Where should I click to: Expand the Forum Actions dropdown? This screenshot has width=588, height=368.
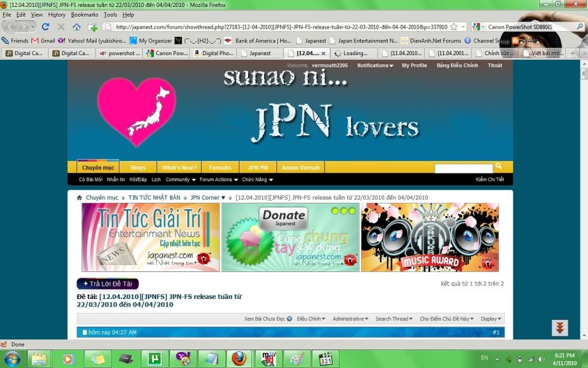(218, 179)
